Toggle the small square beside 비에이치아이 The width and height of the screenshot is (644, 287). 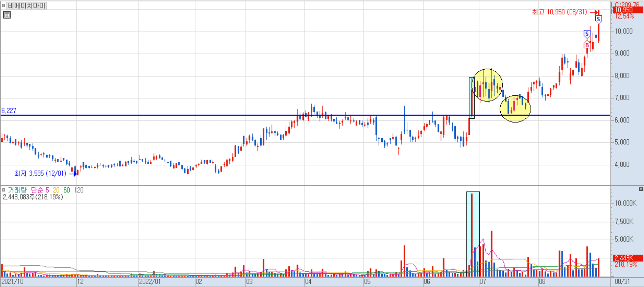coord(4,6)
